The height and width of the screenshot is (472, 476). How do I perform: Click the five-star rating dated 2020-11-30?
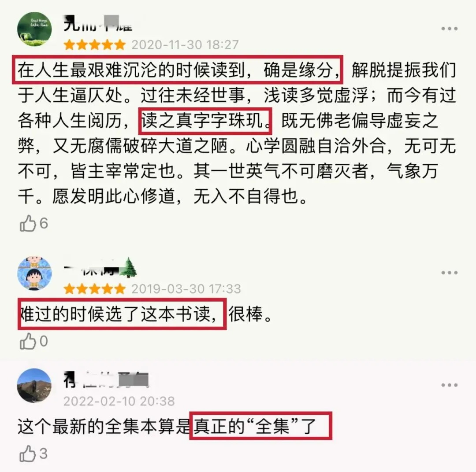click(95, 45)
